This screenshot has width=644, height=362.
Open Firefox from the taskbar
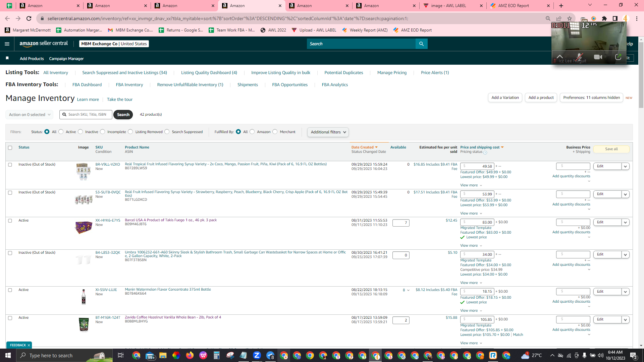(x=190, y=355)
